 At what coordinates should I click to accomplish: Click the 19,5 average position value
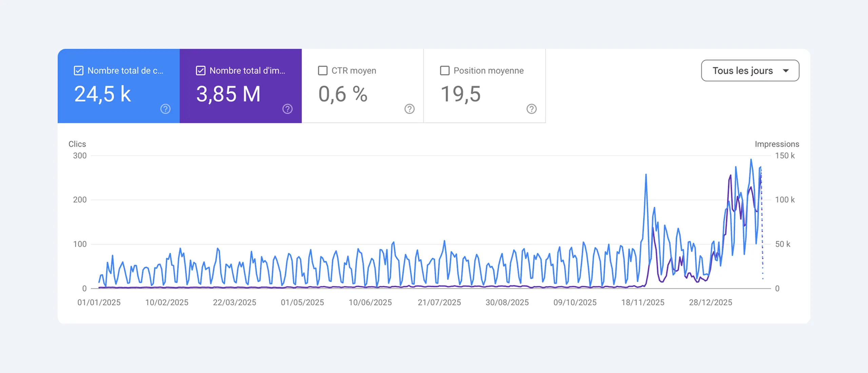coord(460,94)
